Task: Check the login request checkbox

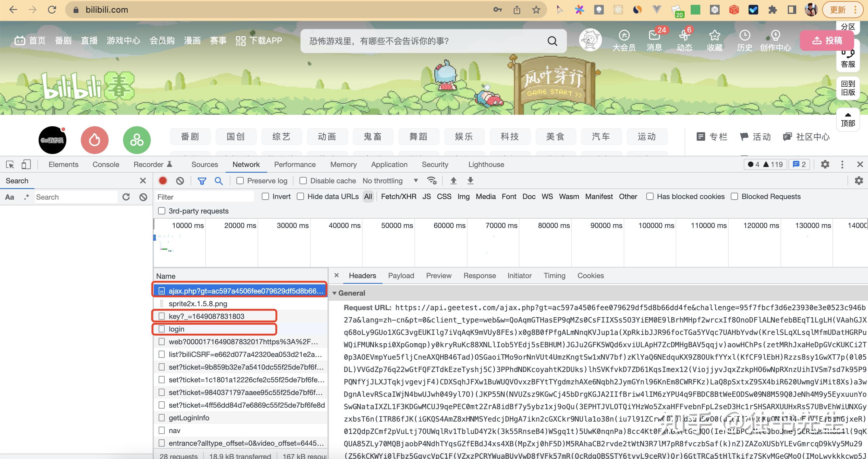Action: tap(162, 329)
